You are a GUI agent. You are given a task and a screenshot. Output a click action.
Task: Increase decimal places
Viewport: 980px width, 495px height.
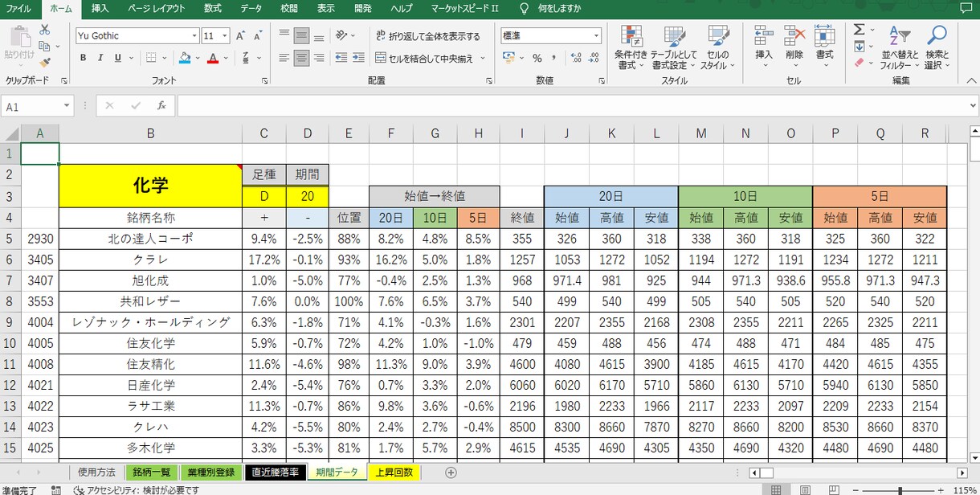pyautogui.click(x=577, y=58)
